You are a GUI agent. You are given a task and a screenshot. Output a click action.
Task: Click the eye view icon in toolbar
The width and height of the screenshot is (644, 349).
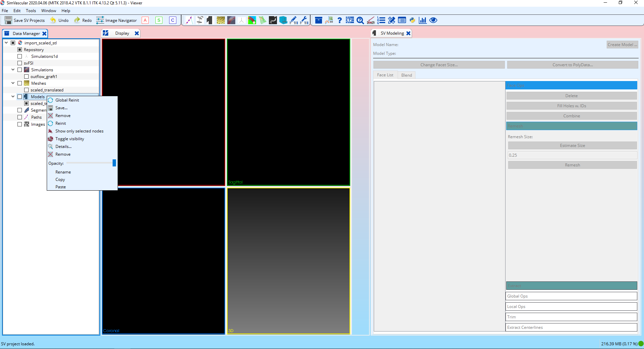pyautogui.click(x=433, y=20)
